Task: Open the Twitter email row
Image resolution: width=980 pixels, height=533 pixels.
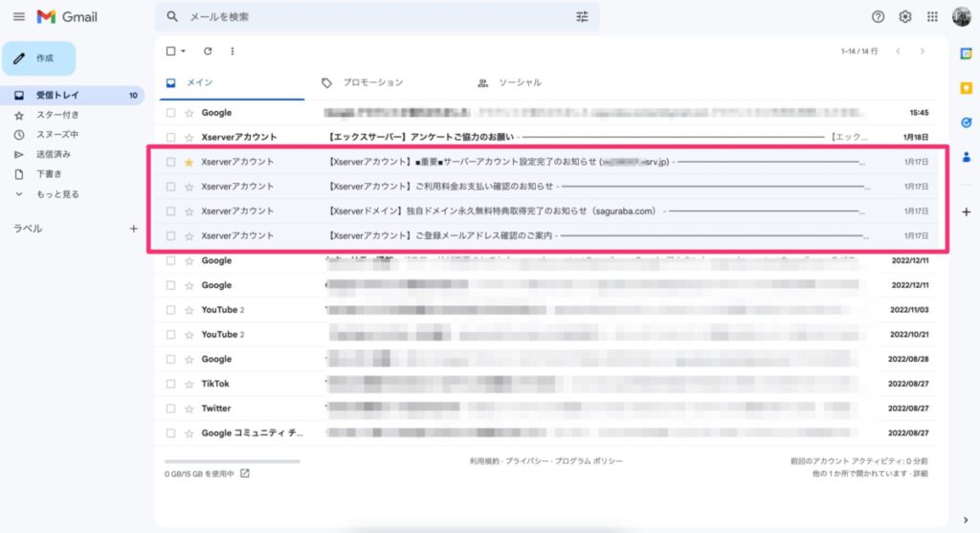Action: 547,409
